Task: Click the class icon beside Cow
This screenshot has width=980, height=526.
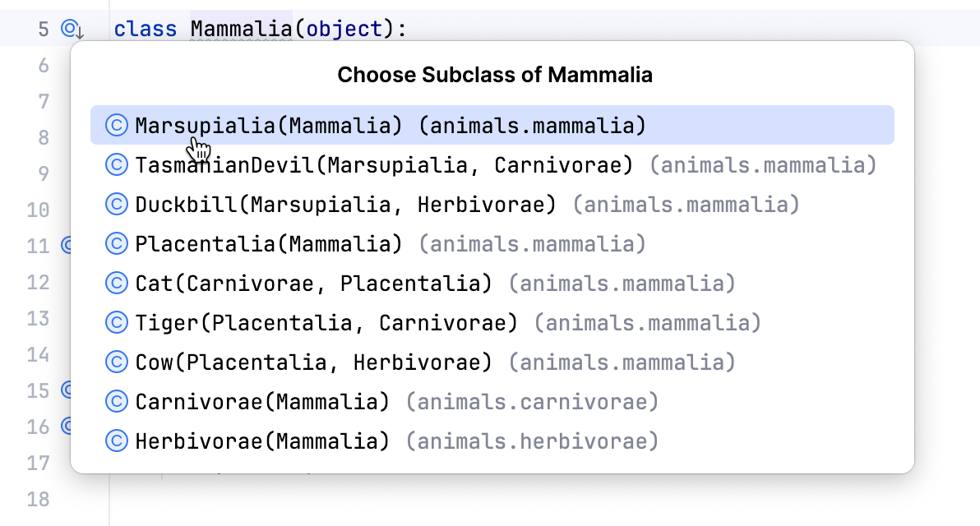Action: (117, 362)
